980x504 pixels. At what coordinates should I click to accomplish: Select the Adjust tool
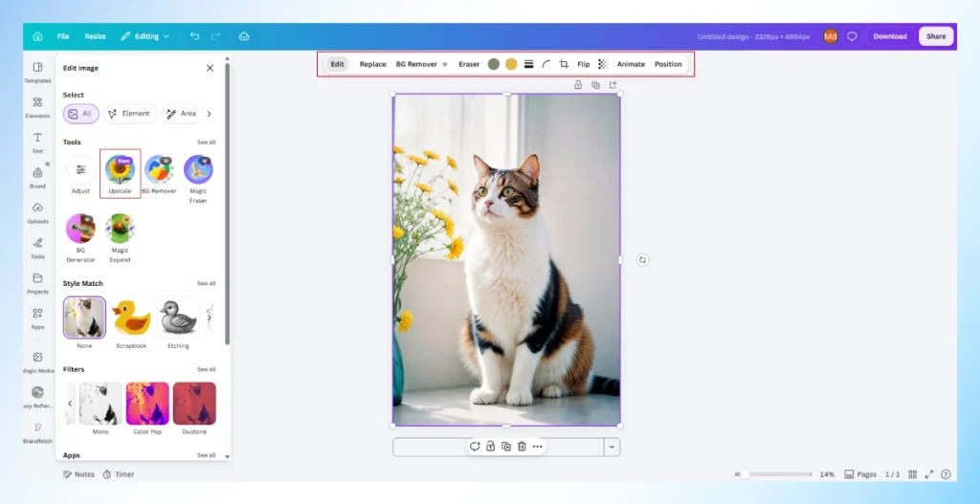[80, 174]
